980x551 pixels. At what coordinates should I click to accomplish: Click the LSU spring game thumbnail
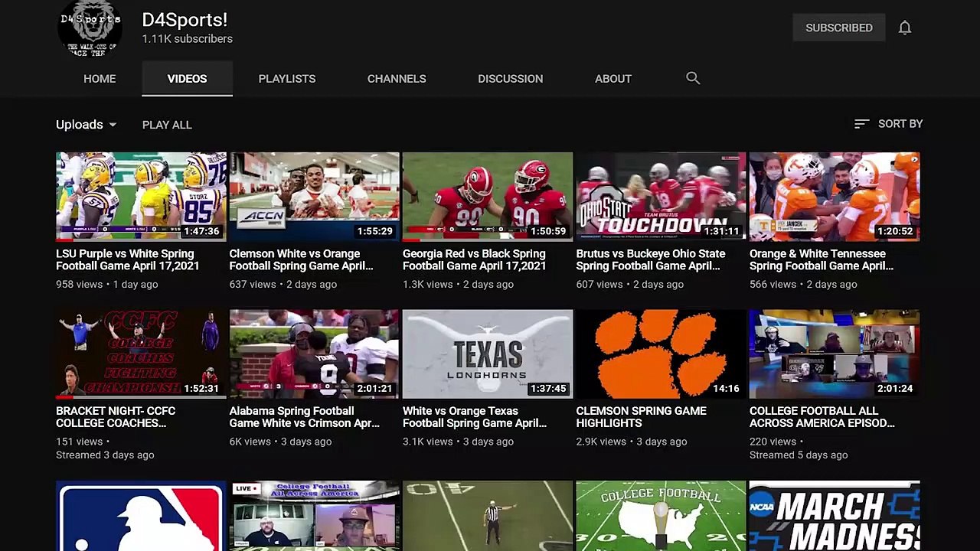tap(141, 197)
